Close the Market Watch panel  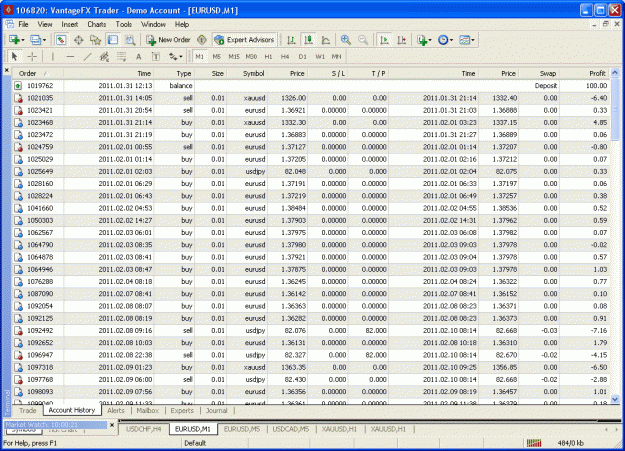point(112,425)
